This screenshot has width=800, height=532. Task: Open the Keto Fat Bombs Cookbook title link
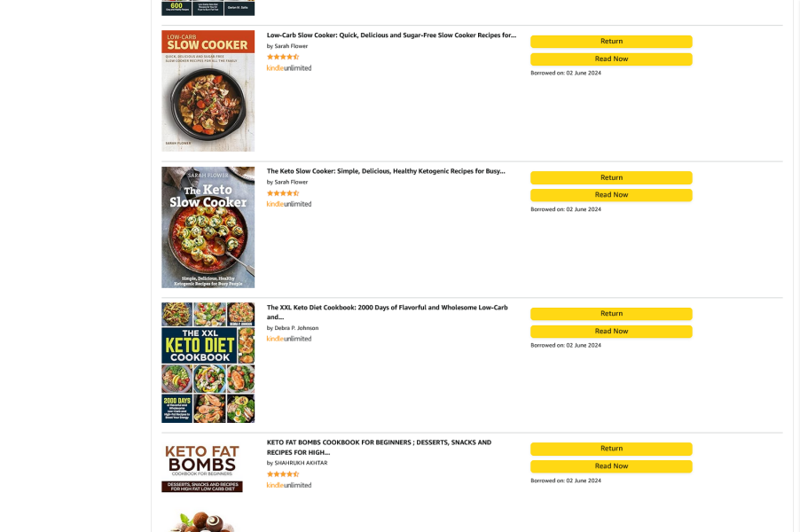pyautogui.click(x=379, y=442)
